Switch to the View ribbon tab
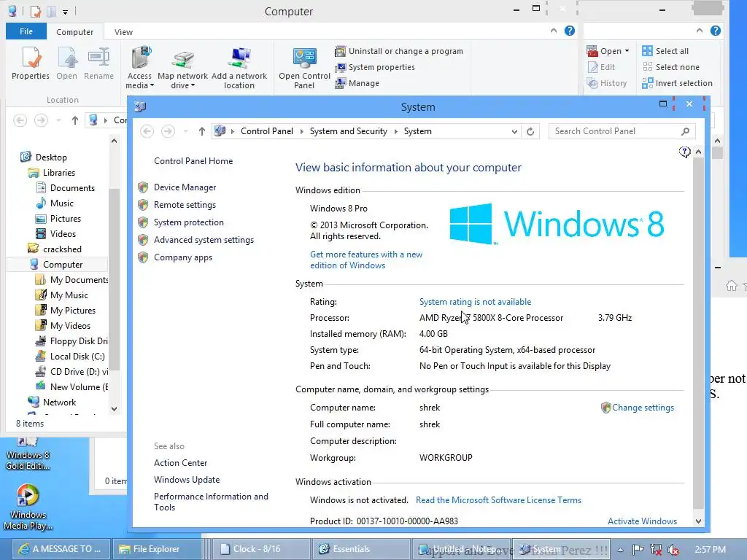747x560 pixels. click(123, 32)
